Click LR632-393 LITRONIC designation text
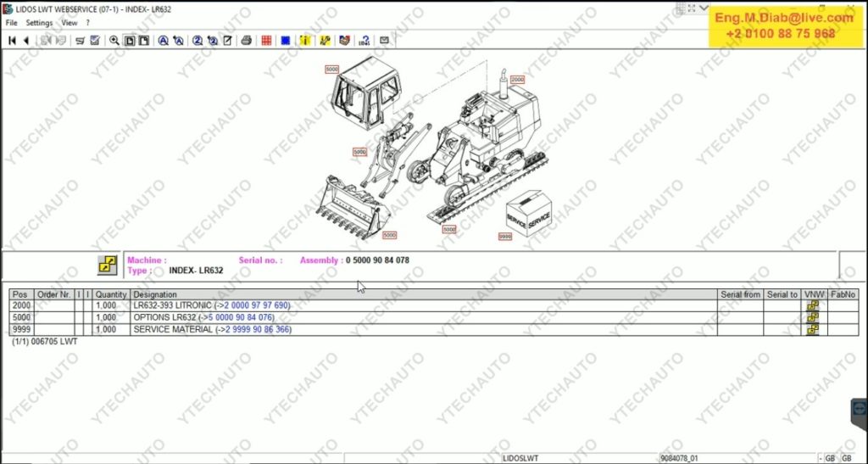 pyautogui.click(x=173, y=305)
